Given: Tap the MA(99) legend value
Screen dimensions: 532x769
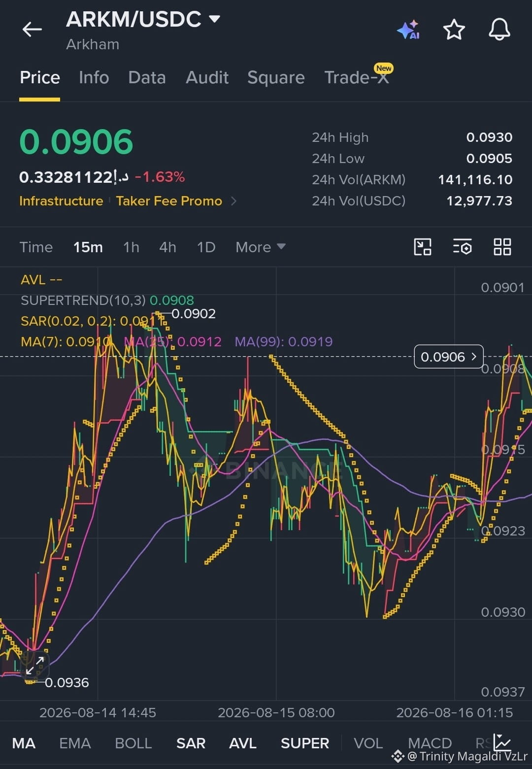Looking at the screenshot, I should (283, 341).
